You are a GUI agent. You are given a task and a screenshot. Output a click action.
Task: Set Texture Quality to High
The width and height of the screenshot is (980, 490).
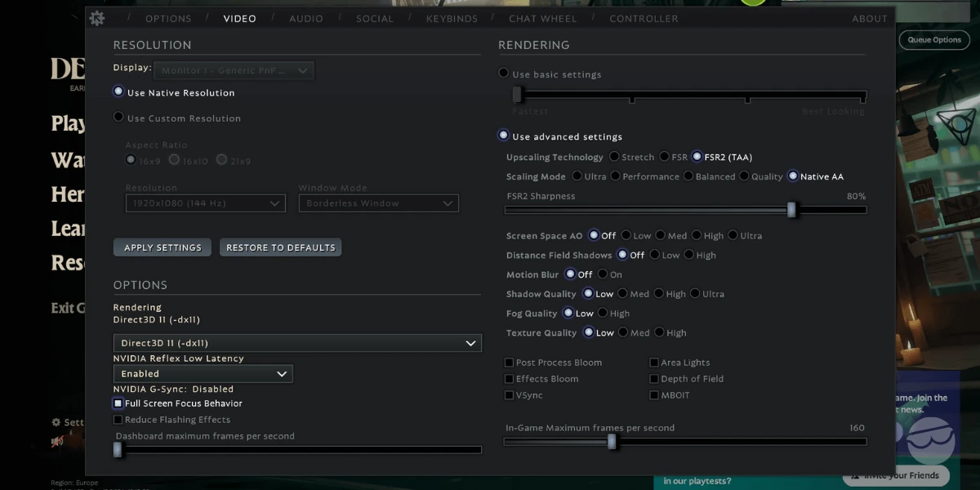[x=670, y=333]
